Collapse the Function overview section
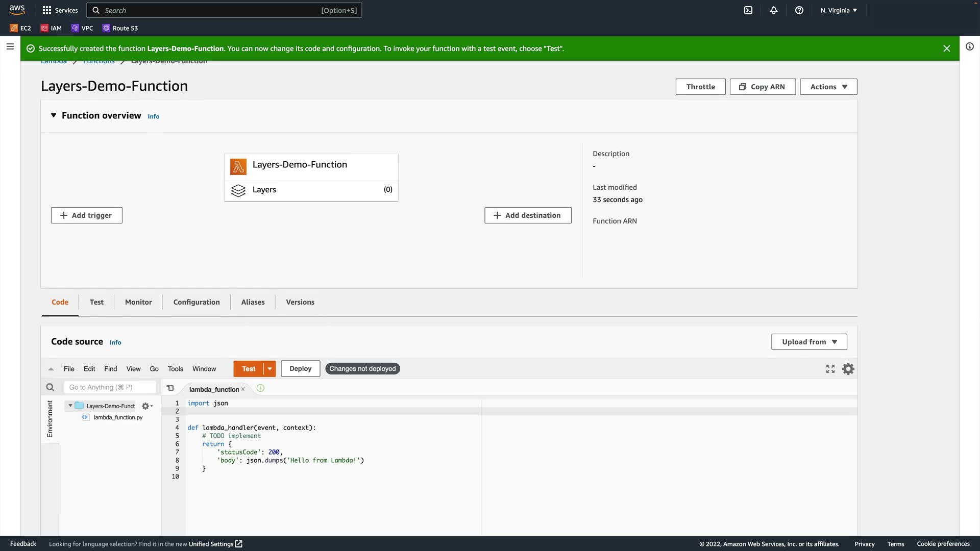The image size is (980, 551). point(54,116)
